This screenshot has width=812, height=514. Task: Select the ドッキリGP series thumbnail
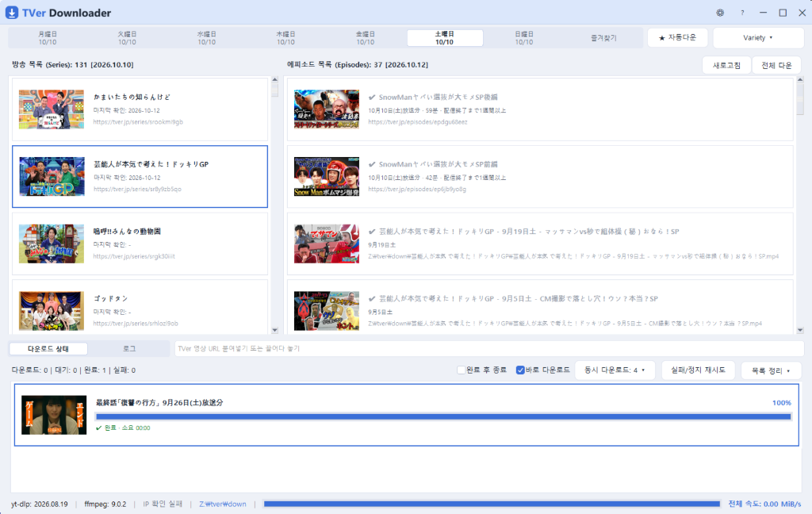coord(52,176)
